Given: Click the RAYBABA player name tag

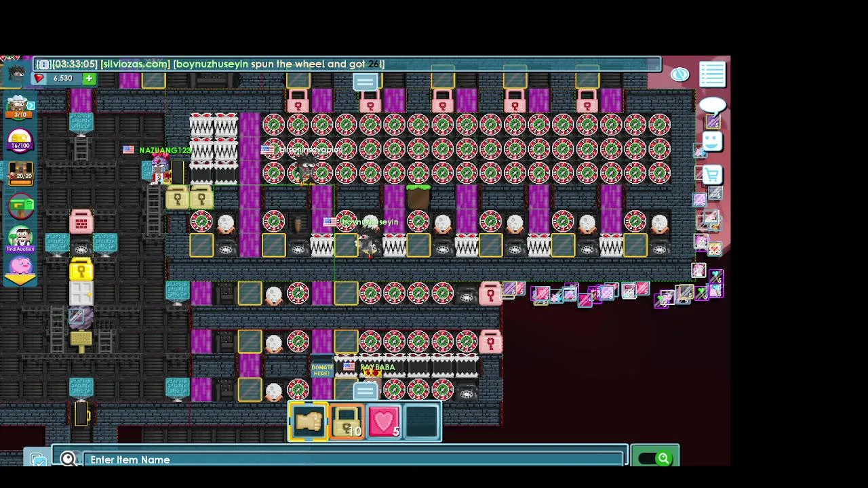Looking at the screenshot, I should [x=377, y=367].
